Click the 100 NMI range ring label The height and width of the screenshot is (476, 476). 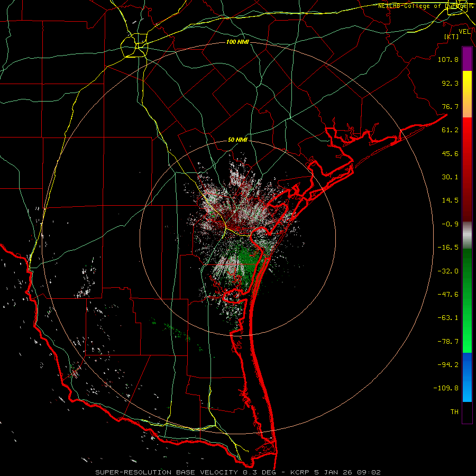[237, 42]
